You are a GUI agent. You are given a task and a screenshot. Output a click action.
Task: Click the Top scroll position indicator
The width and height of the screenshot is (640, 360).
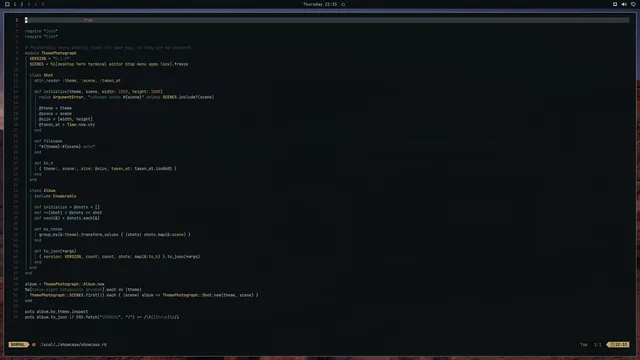point(584,344)
